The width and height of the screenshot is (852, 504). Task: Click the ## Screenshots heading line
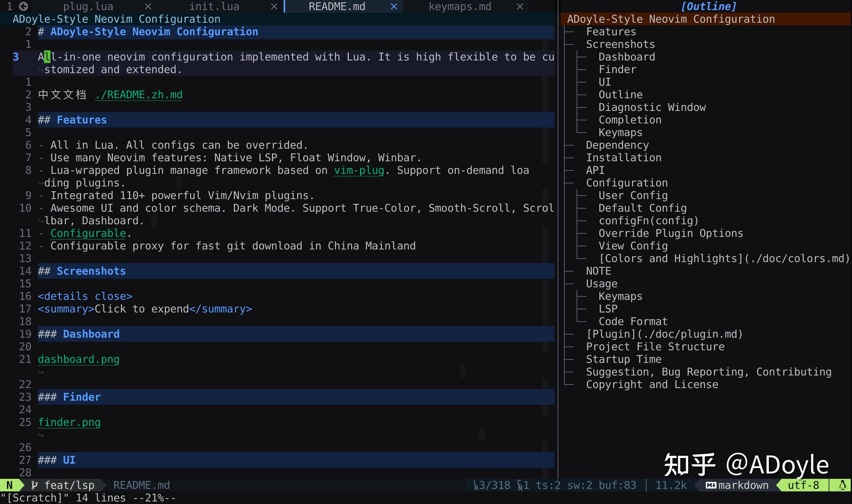296,271
